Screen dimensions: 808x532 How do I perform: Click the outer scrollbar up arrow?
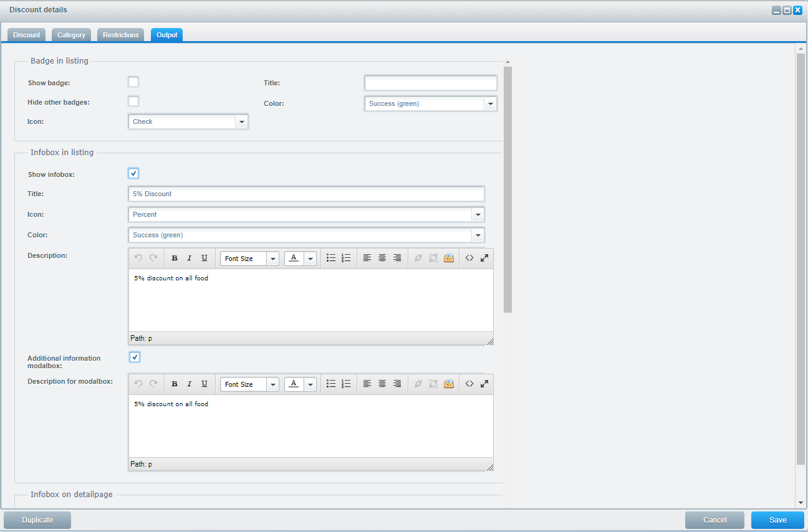[801, 48]
